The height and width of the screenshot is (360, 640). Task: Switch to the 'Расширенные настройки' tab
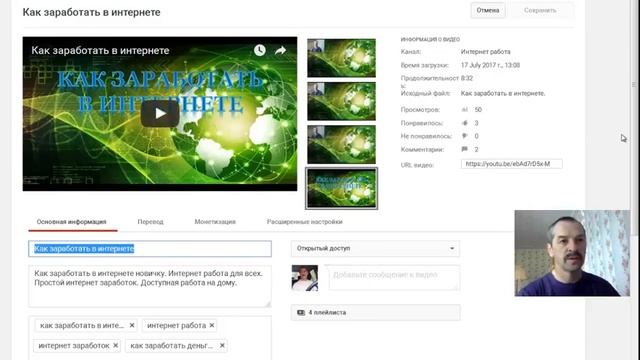pyautogui.click(x=304, y=222)
